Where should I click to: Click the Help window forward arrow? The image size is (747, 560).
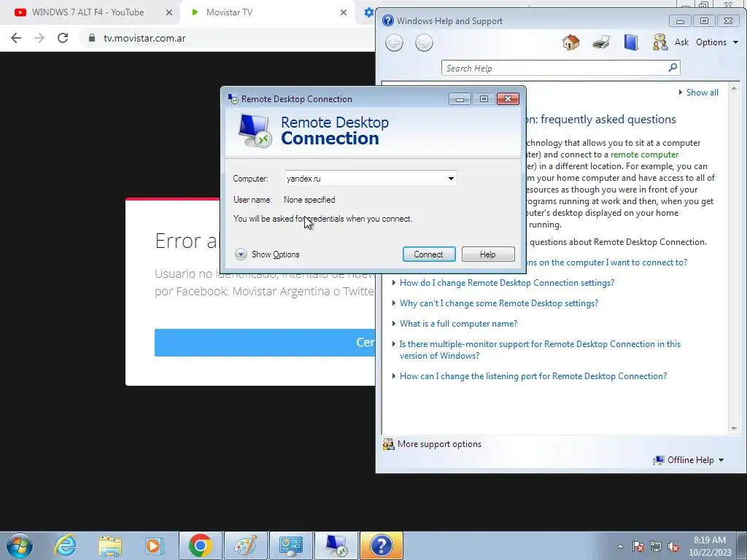click(x=424, y=43)
